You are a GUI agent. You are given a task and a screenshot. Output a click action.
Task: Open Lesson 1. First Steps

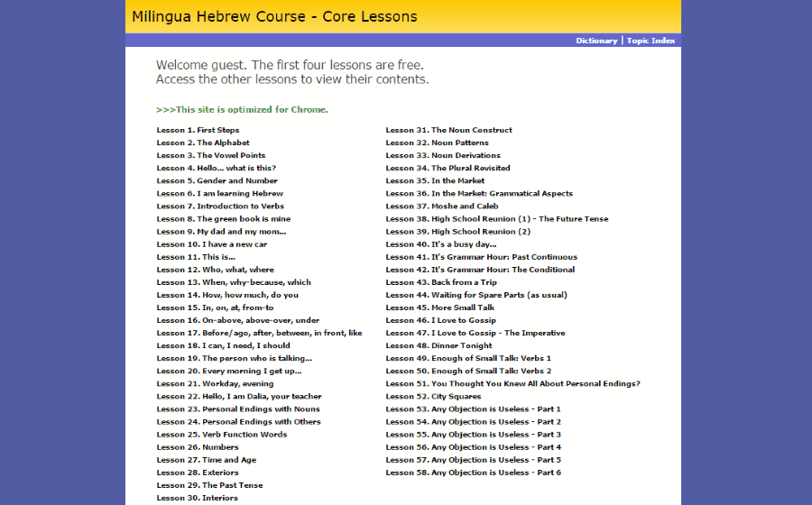[x=198, y=130]
